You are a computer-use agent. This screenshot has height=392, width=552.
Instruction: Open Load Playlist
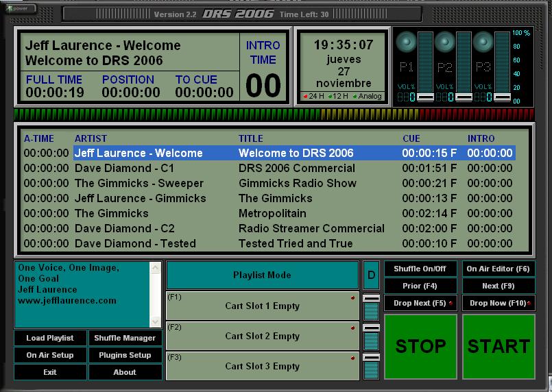[x=50, y=338]
